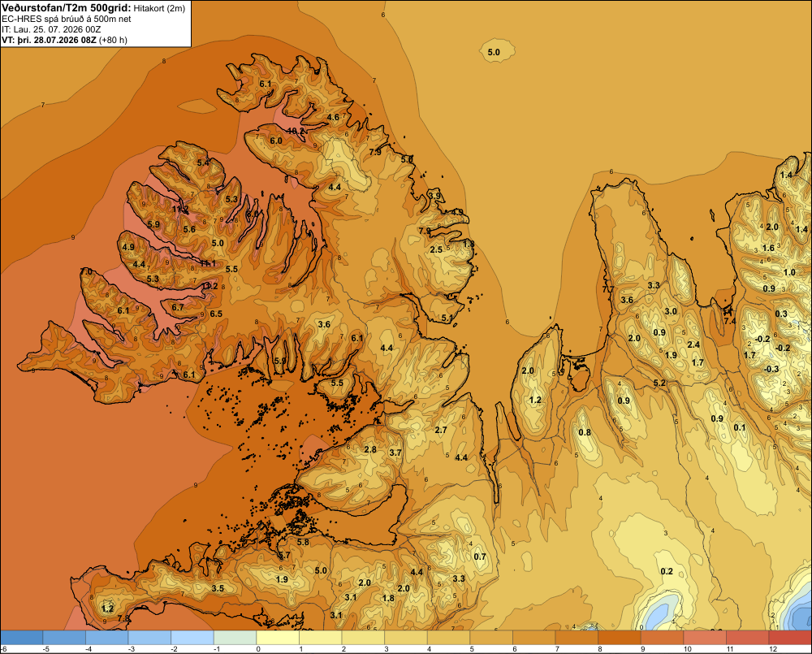Click the 5.6 temperature value
The image size is (812, 654).
[189, 229]
